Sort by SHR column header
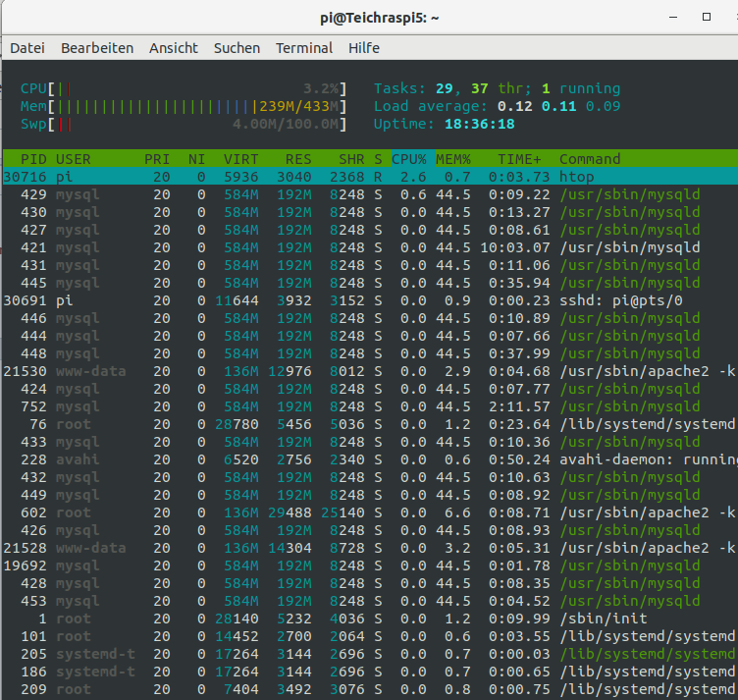 coord(351,159)
